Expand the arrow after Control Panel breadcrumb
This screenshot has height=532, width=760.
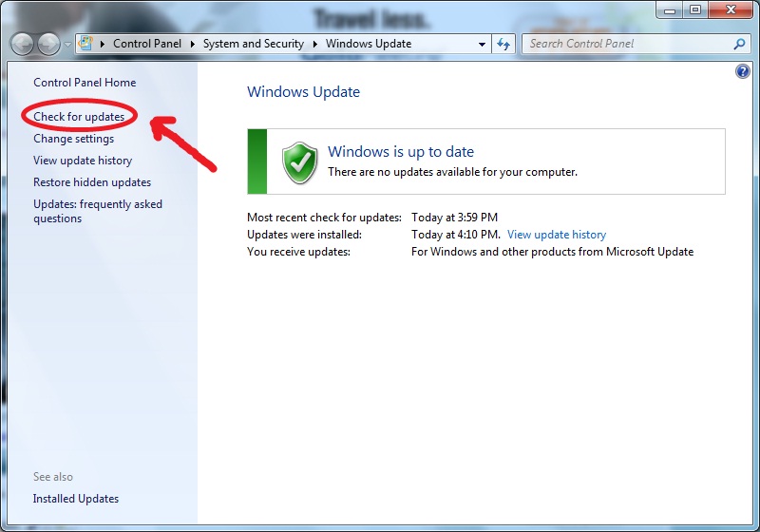[x=193, y=44]
